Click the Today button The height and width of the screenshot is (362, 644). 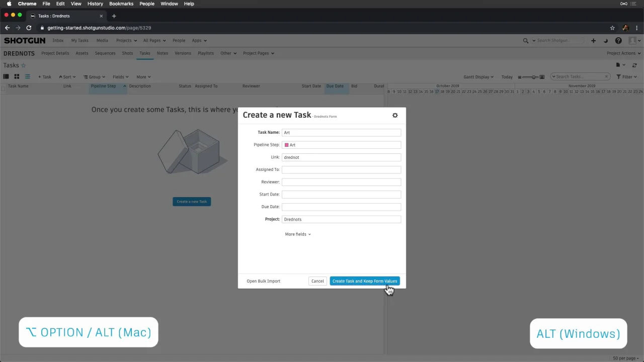507,77
